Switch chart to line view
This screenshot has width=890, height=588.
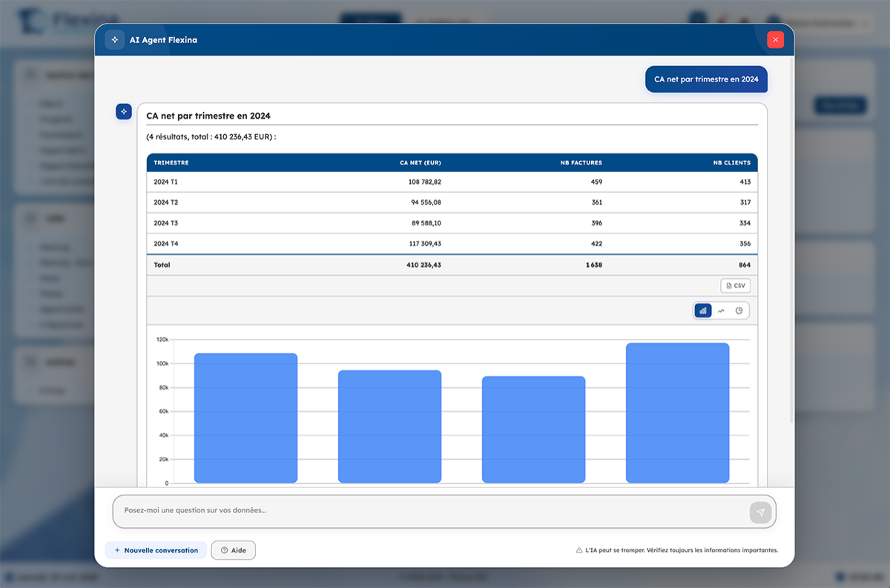[x=721, y=311]
